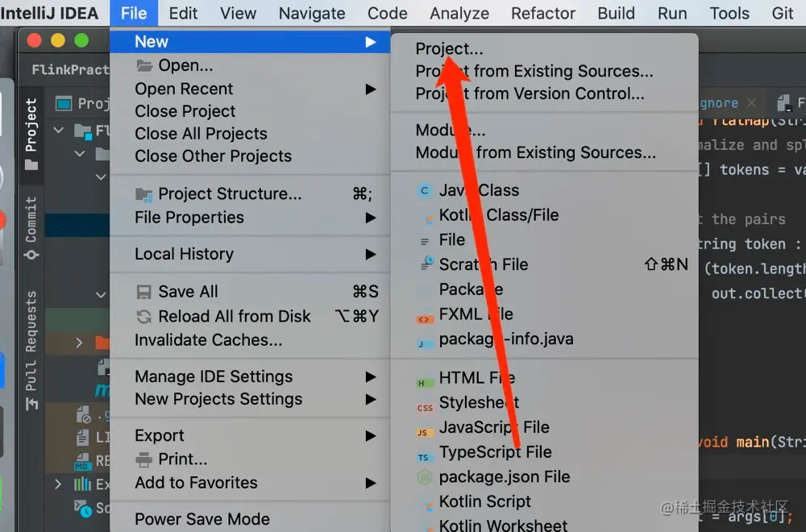This screenshot has height=532, width=806.
Task: Select package-info.java icon entry
Action: [424, 343]
